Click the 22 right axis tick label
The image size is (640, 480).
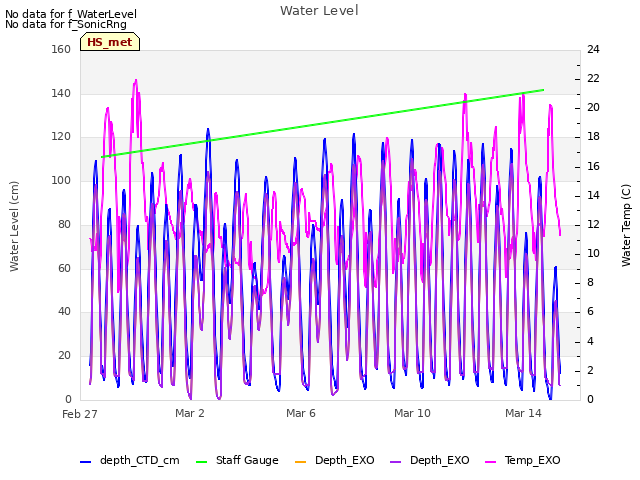tap(593, 78)
